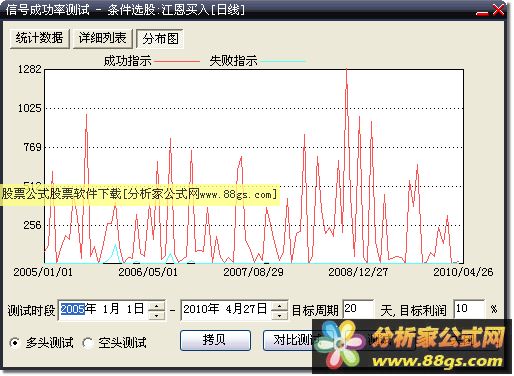Increase the start date with up arrow
The image size is (514, 376).
point(156,305)
